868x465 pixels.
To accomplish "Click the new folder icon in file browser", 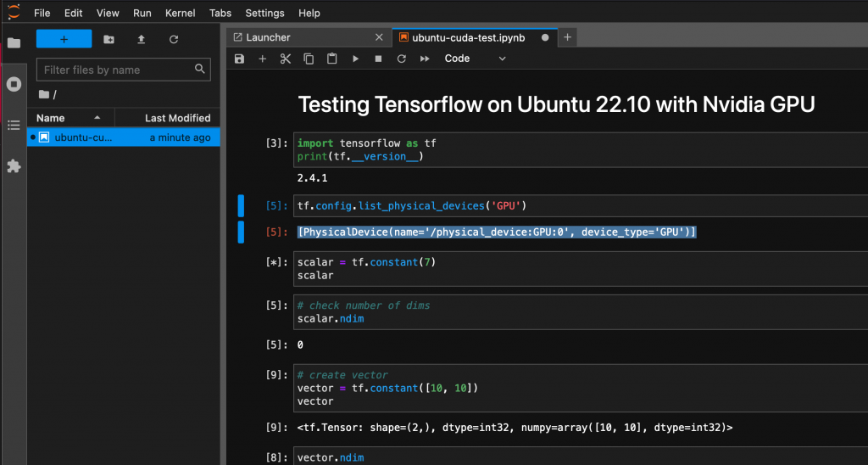I will 109,39.
